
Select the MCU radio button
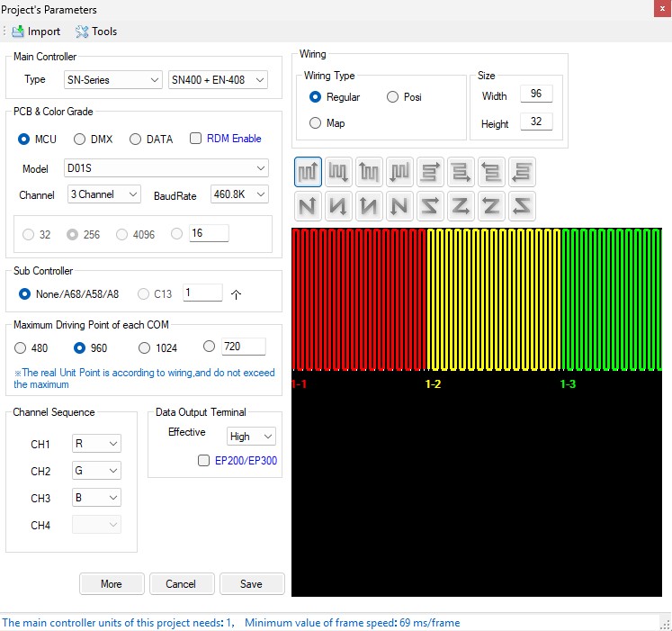pyautogui.click(x=23, y=139)
